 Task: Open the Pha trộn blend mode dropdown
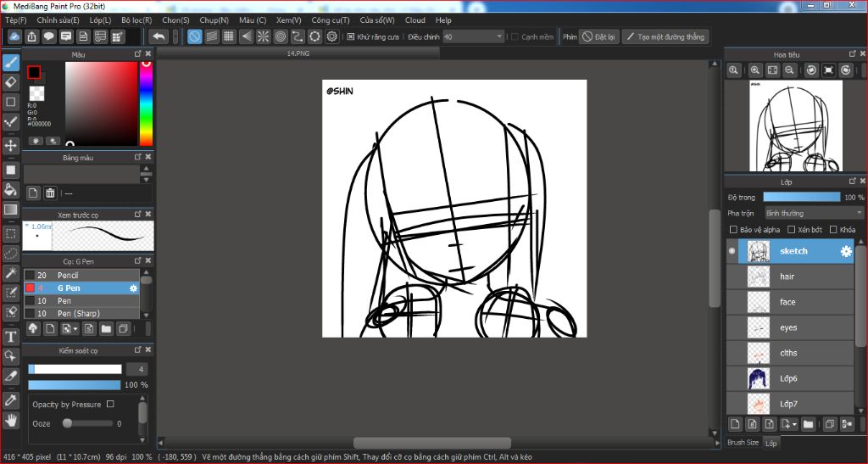click(813, 213)
